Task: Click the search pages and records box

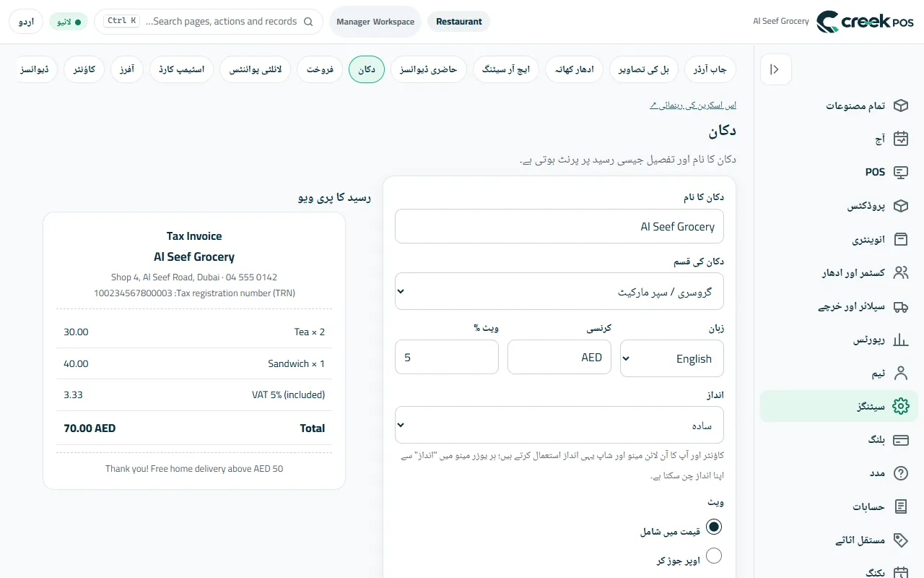Action: 209,22
